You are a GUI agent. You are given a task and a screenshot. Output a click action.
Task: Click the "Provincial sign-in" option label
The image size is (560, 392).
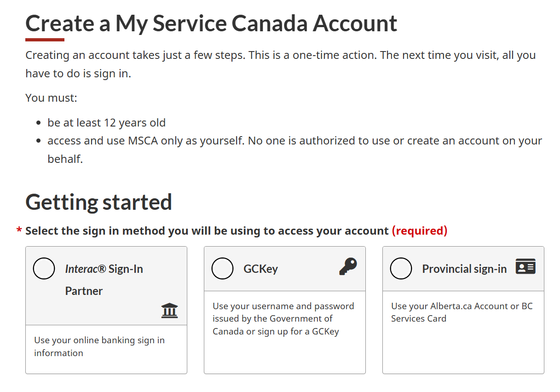click(x=464, y=269)
